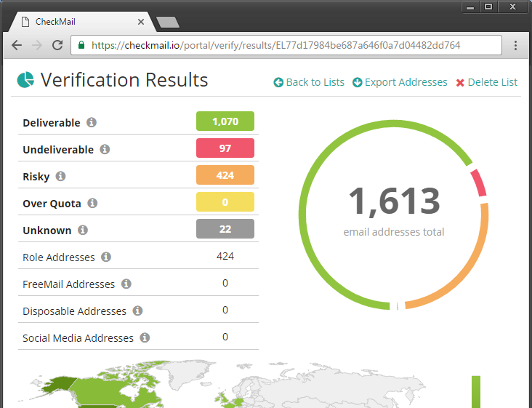
Task: Click green Deliverable 1,070 count badge
Action: coord(225,121)
